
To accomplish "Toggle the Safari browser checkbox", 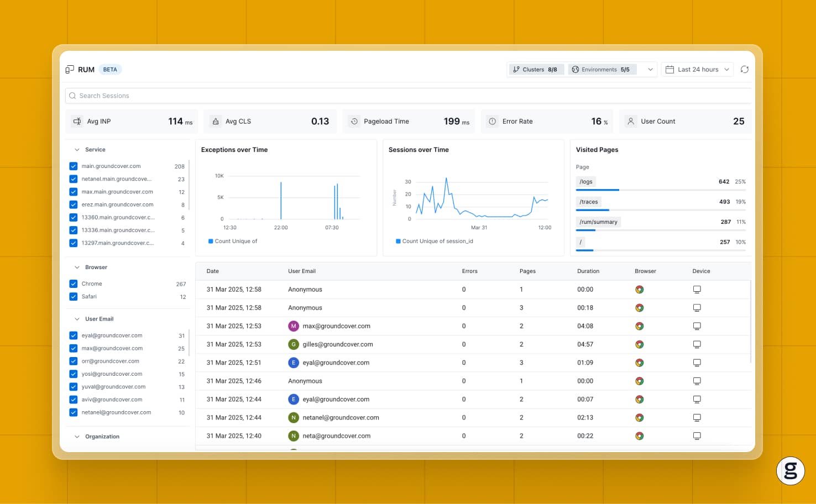I will coord(74,297).
